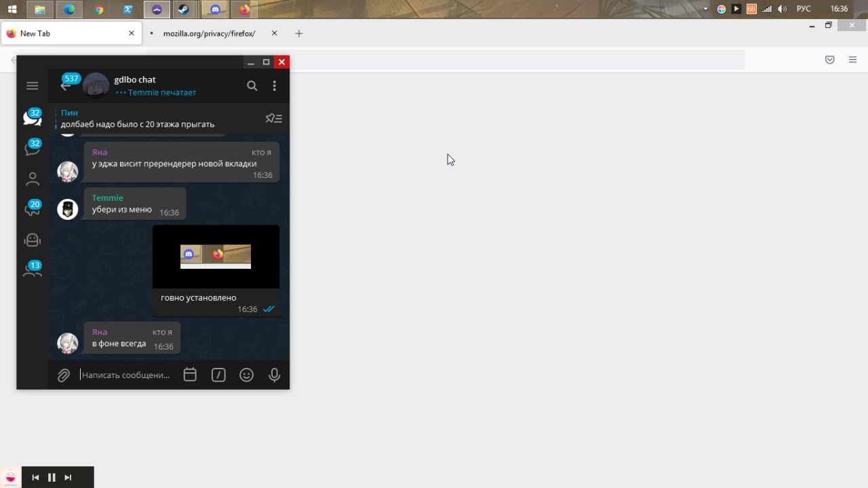Open a new Firefox tab with plus

[x=299, y=33]
